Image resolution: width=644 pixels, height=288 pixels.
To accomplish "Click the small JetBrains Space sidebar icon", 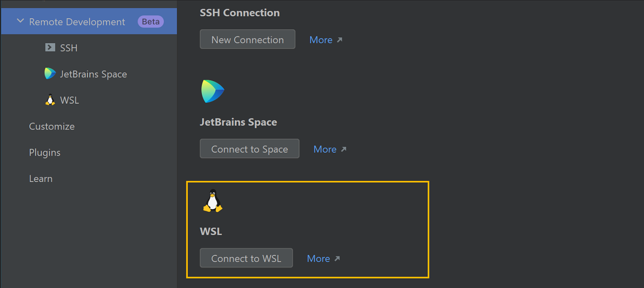I will [x=50, y=74].
